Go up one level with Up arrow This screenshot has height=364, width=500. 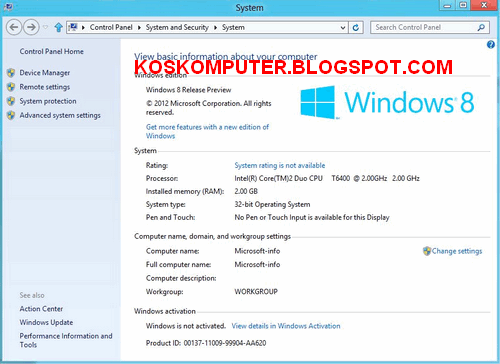[59, 27]
